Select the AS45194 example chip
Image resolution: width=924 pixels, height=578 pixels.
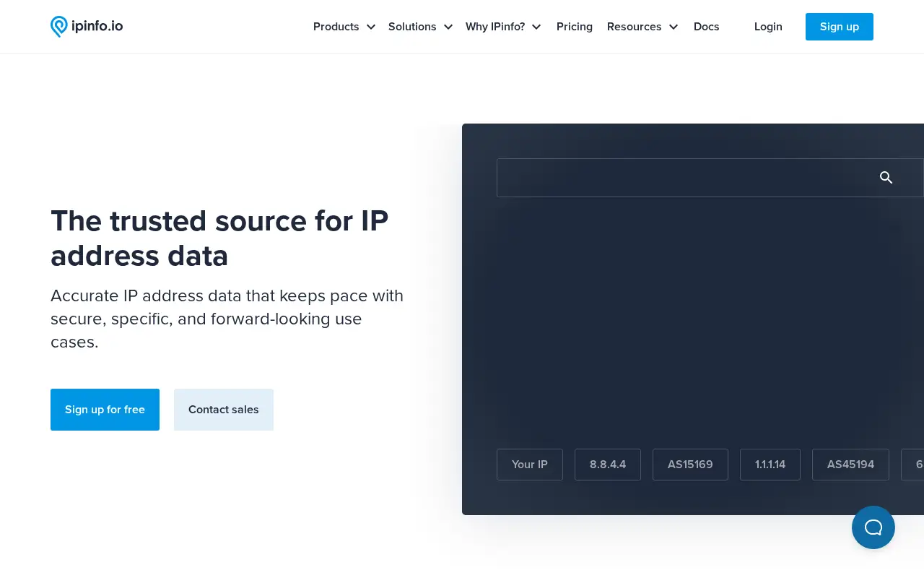pos(850,465)
